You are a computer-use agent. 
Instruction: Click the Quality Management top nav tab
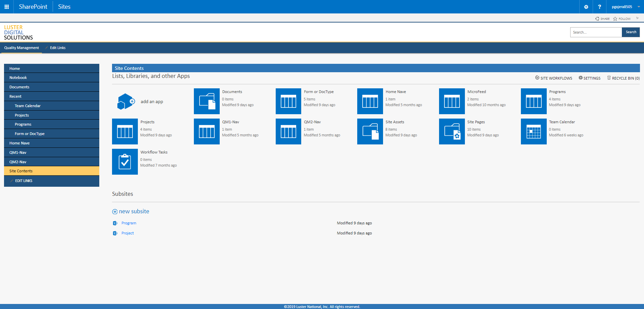point(21,48)
